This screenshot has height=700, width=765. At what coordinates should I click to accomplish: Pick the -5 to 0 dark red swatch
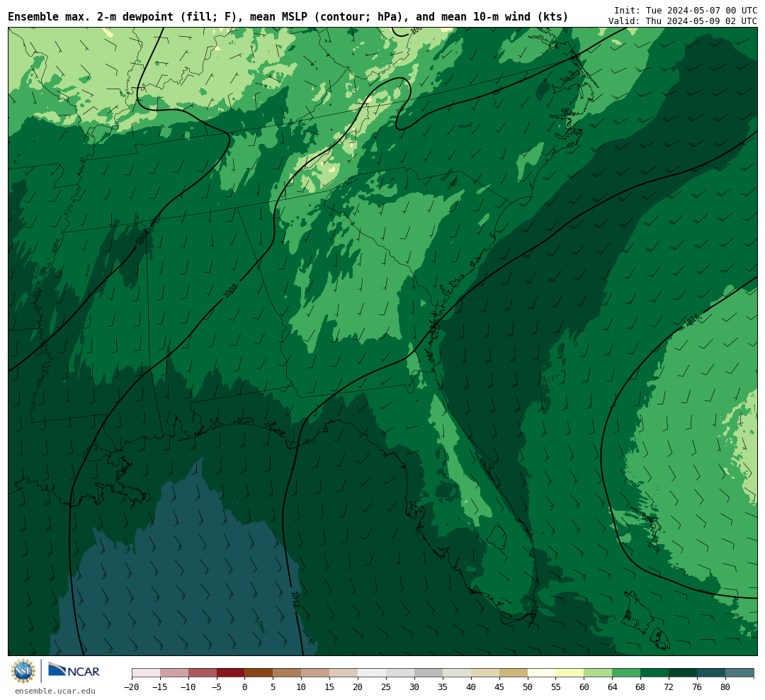[231, 672]
